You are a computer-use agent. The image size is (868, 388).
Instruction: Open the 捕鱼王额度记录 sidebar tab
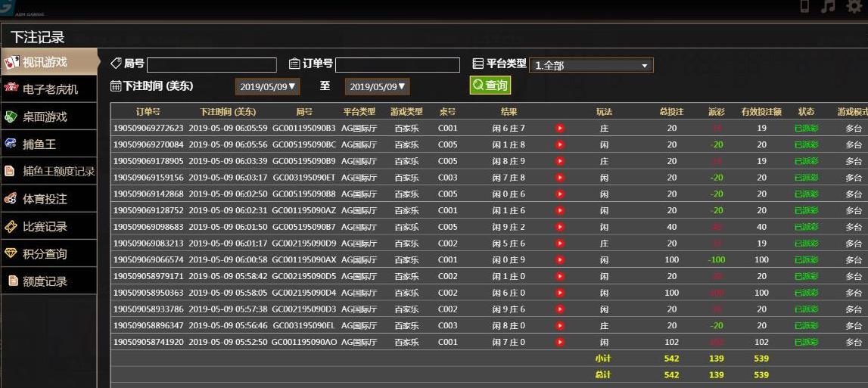(x=48, y=172)
